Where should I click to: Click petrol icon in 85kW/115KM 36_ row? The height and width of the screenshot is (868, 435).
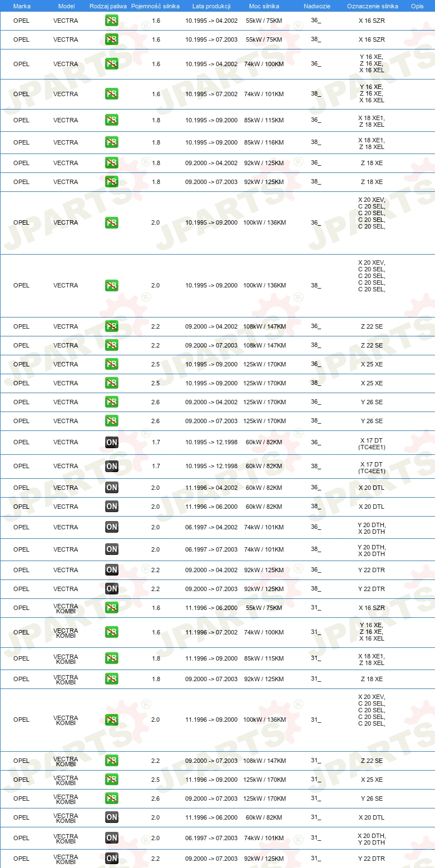pyautogui.click(x=111, y=120)
